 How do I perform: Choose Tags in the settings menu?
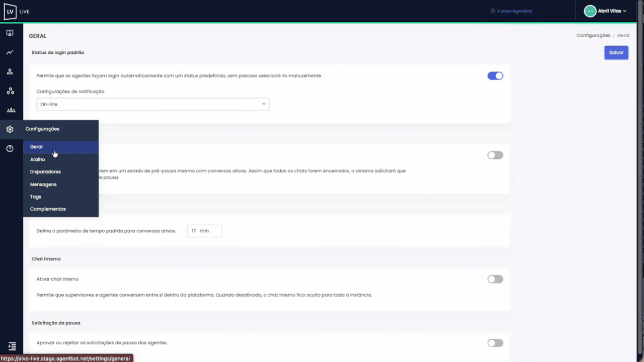[x=61, y=197]
